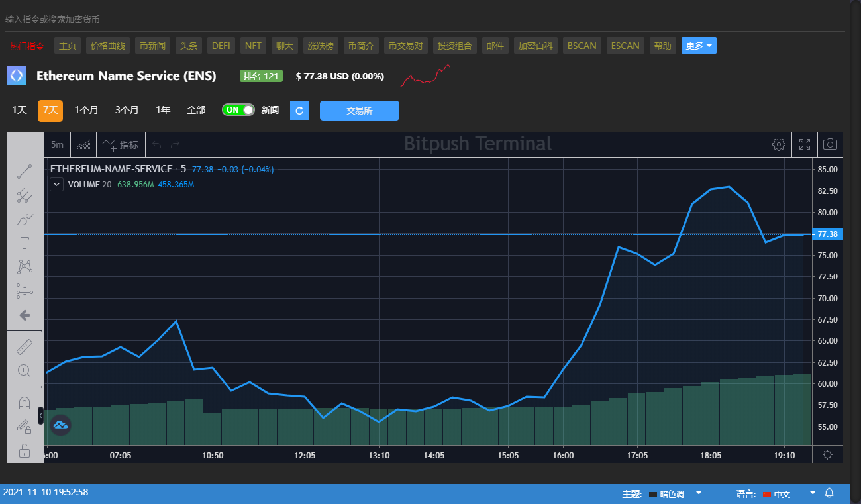Open the 主题 theme dropdown
The image size is (861, 504).
point(675,494)
